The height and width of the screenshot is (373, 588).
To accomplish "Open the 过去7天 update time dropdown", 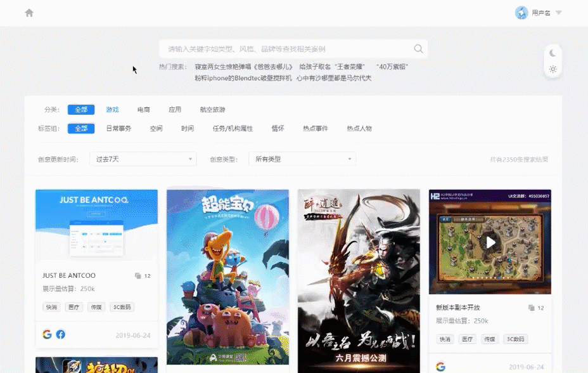I will click(143, 159).
